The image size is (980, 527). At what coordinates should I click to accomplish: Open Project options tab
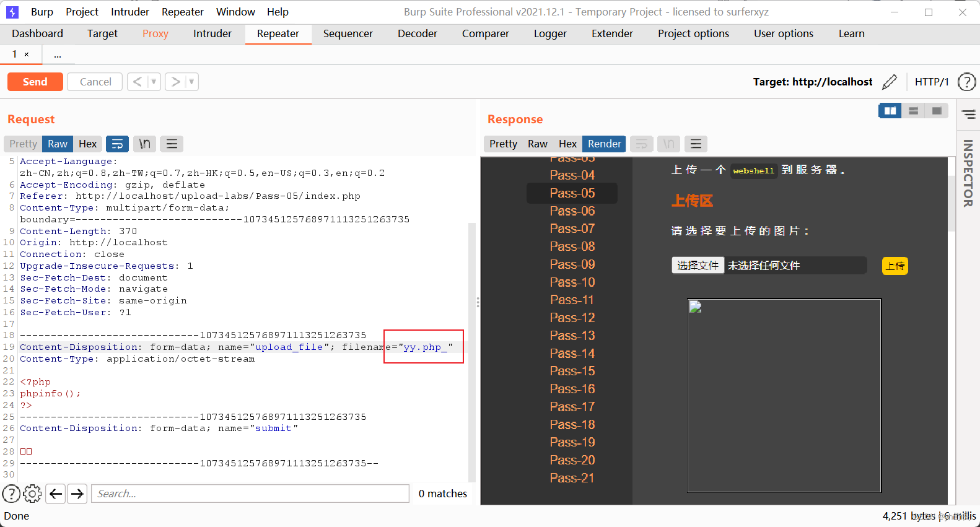693,33
